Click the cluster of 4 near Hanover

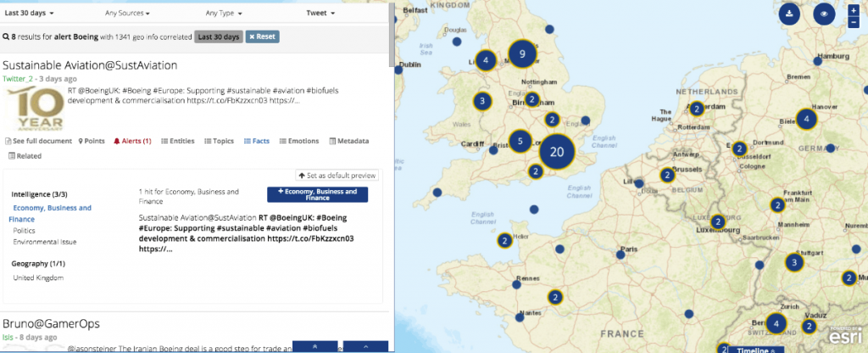[807, 119]
